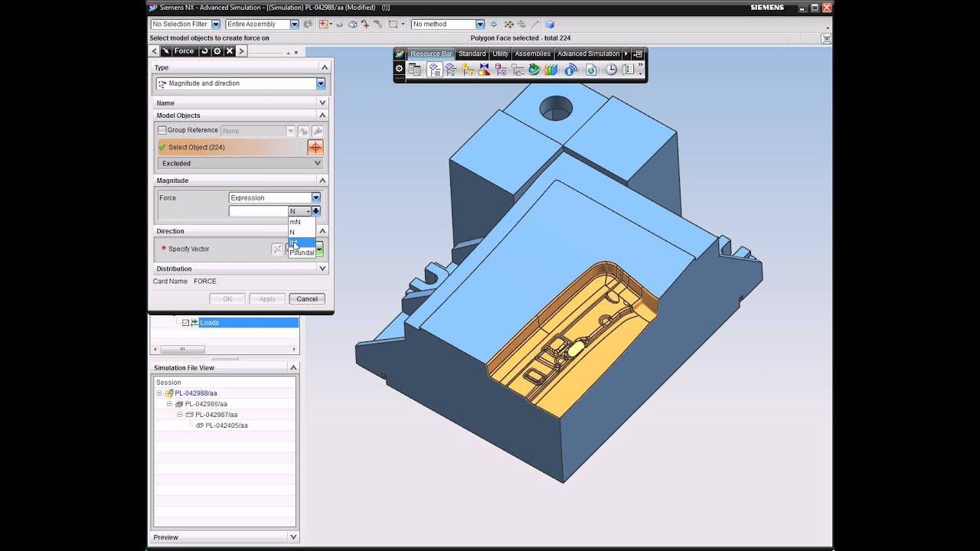Open the web document globe page icon

coord(591,70)
